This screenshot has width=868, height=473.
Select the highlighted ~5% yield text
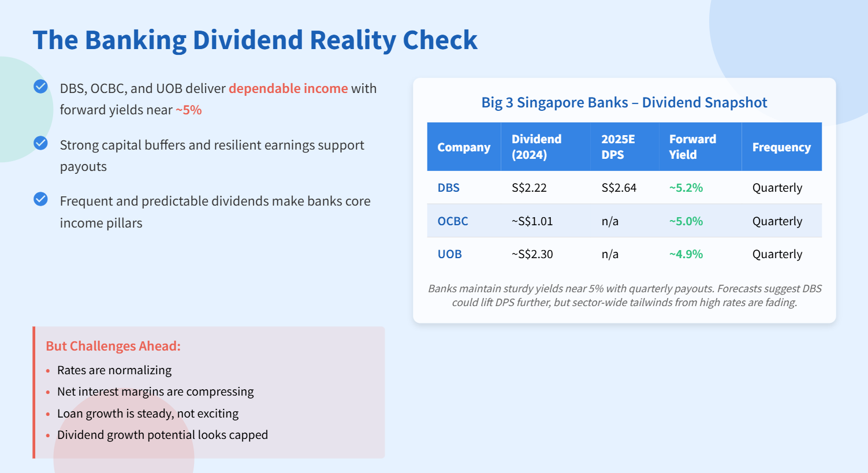pyautogui.click(x=189, y=110)
